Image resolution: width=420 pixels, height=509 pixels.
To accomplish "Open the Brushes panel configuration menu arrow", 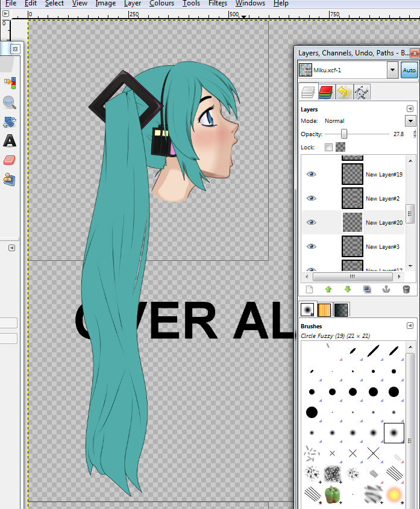I will pyautogui.click(x=410, y=326).
